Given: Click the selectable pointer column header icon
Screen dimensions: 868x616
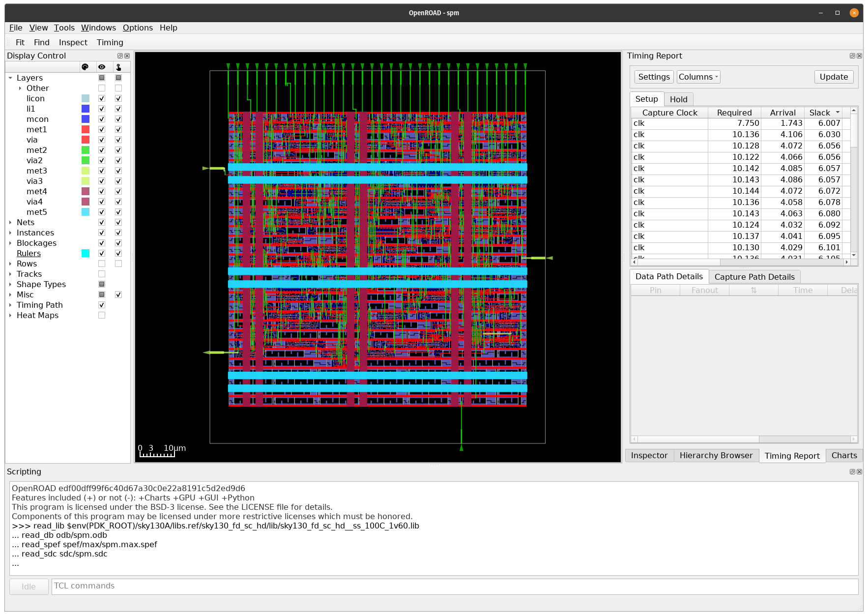Looking at the screenshot, I should 118,67.
